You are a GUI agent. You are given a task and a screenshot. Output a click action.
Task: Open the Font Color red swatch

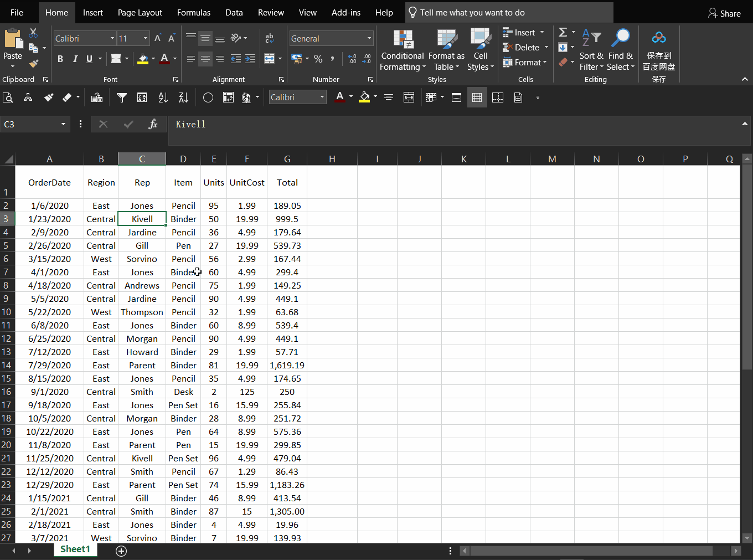[x=165, y=59]
